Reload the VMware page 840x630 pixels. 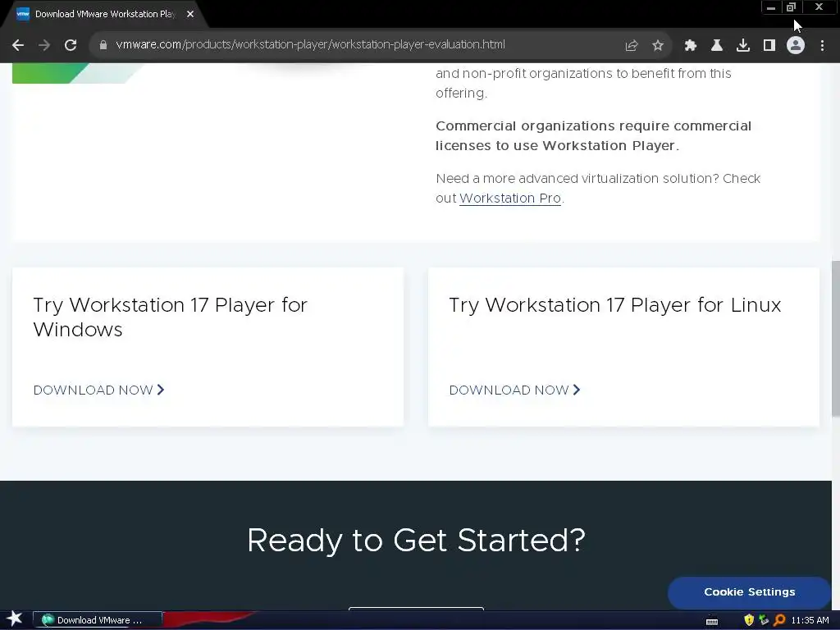tap(71, 46)
